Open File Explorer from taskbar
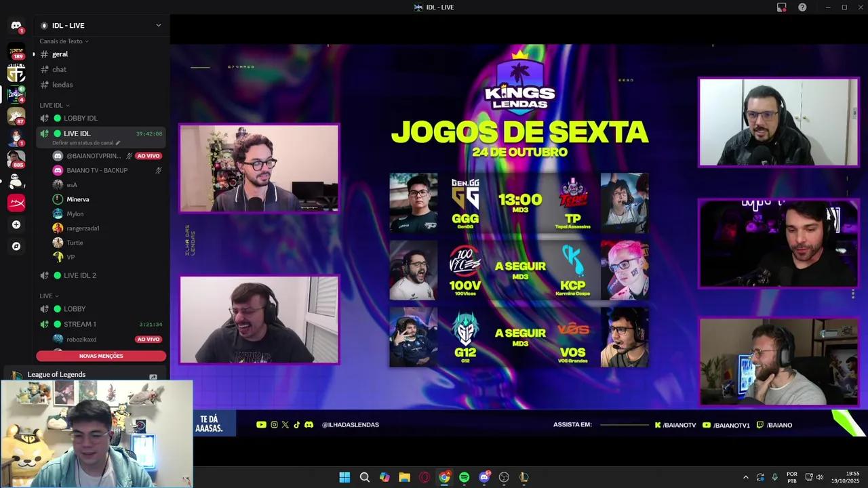The height and width of the screenshot is (488, 868). point(404,477)
